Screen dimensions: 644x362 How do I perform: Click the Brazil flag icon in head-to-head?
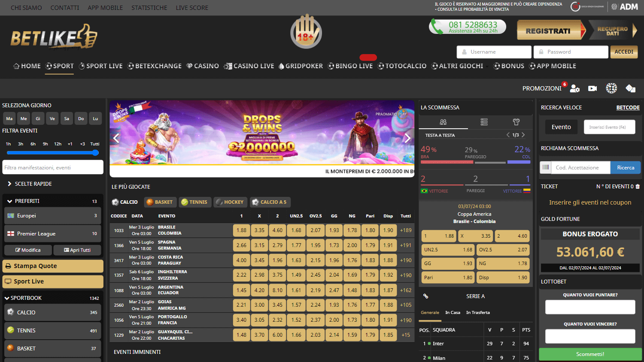pos(424,191)
